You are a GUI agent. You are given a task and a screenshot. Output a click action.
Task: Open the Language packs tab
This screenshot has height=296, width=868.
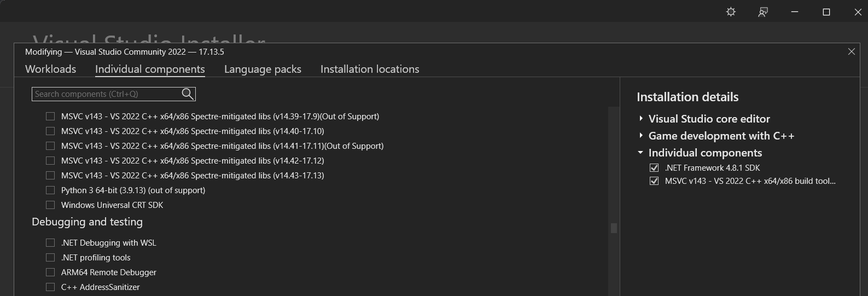pyautogui.click(x=263, y=69)
